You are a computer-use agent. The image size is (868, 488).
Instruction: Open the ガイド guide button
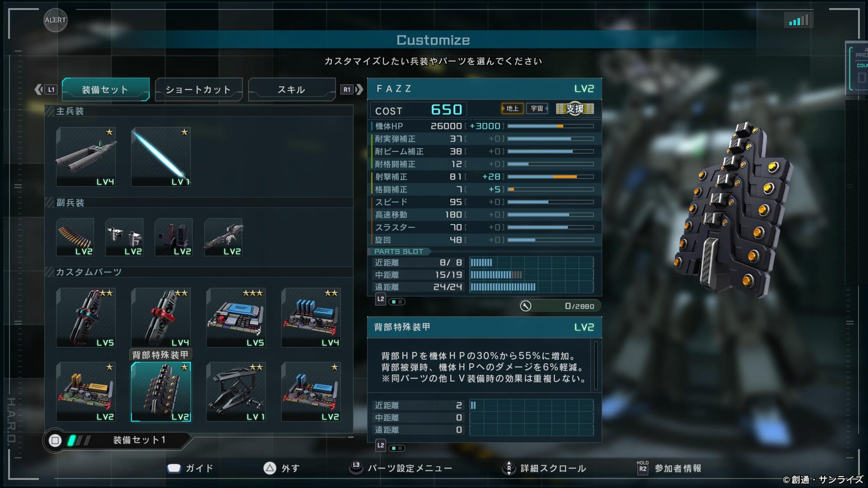tap(190, 468)
